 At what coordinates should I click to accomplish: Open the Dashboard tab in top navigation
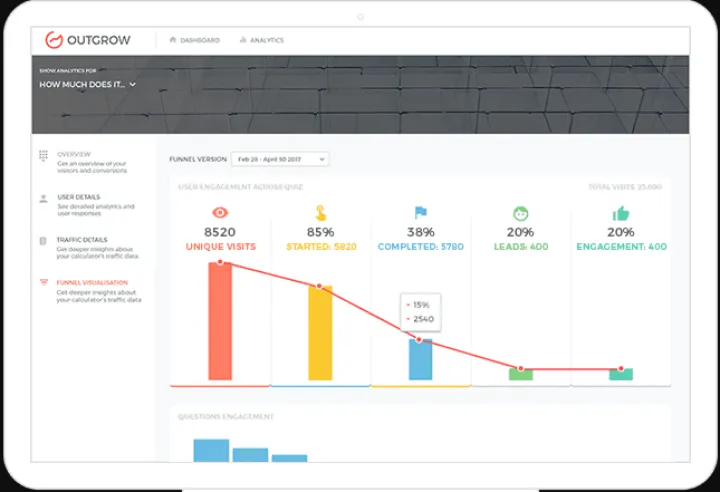(195, 40)
